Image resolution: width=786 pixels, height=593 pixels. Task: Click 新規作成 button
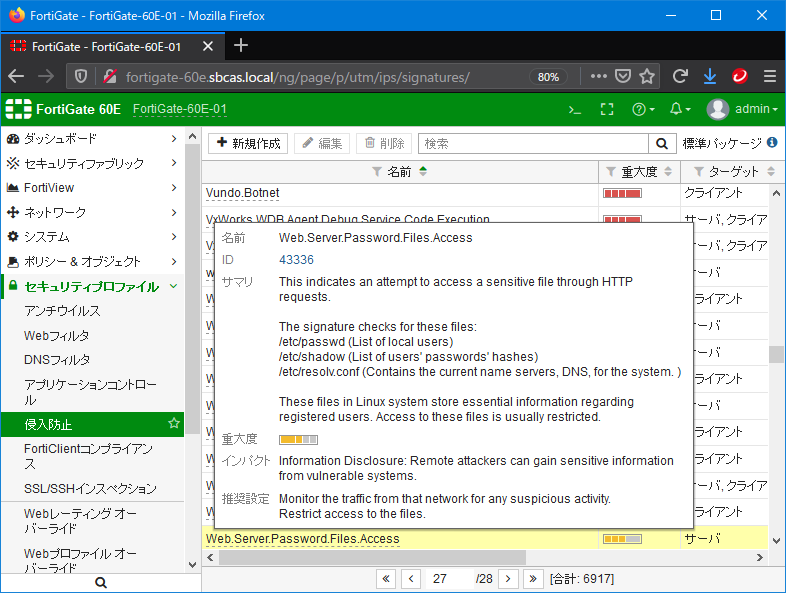pyautogui.click(x=248, y=144)
